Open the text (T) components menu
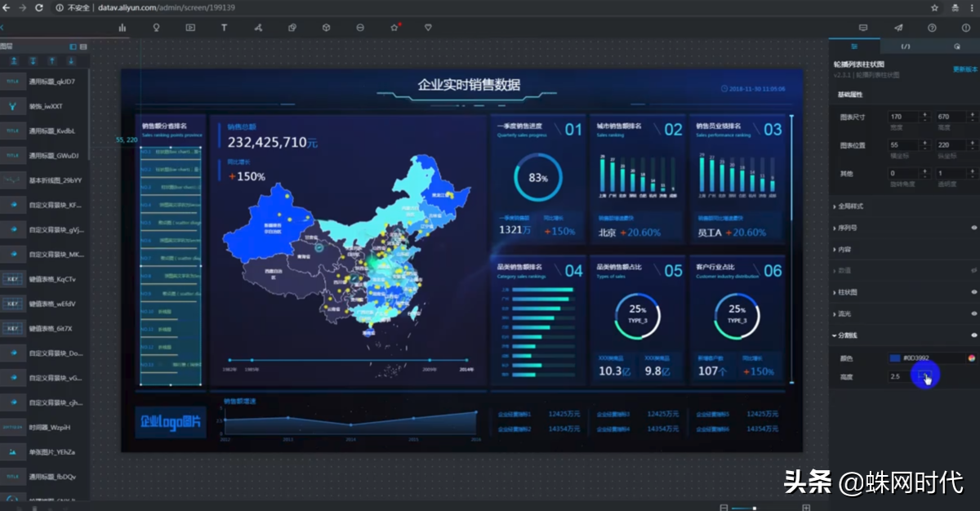 225,27
